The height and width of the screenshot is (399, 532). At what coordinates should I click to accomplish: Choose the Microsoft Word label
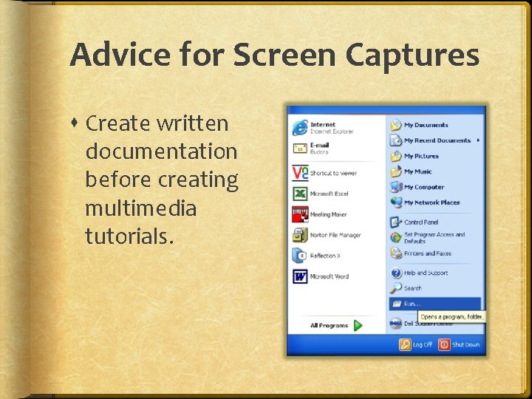click(330, 276)
